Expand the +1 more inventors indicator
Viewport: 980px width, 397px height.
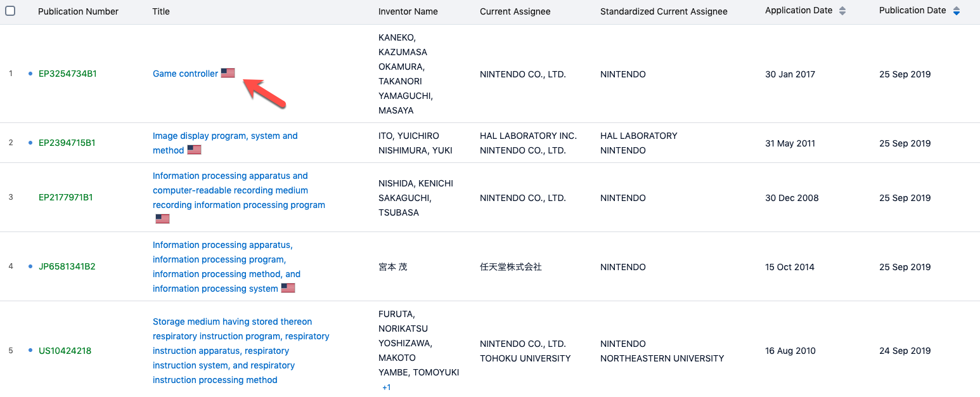tap(386, 387)
